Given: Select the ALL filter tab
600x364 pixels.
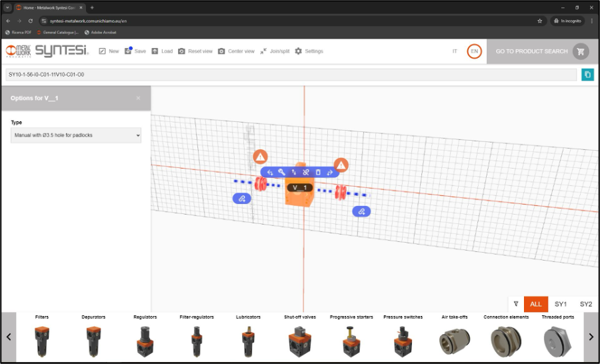Looking at the screenshot, I should 536,304.
